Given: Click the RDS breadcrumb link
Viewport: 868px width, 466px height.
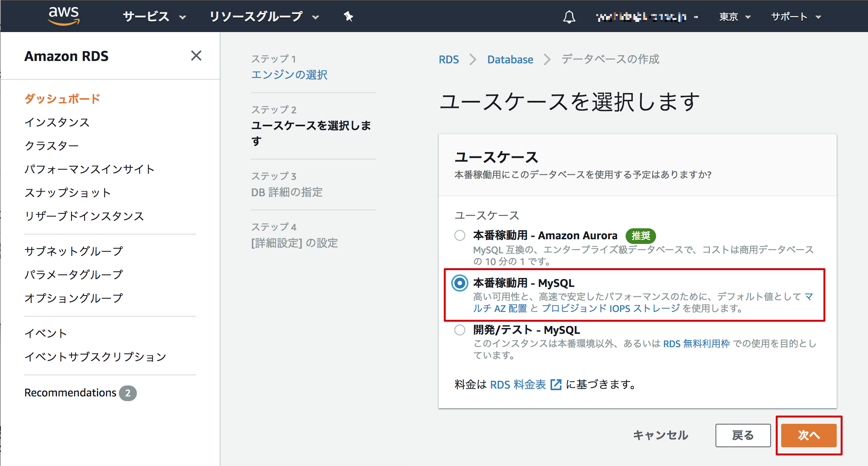Looking at the screenshot, I should pos(448,59).
